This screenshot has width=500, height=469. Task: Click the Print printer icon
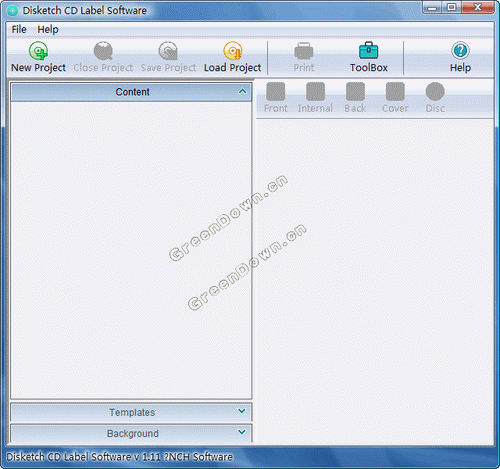[x=304, y=51]
